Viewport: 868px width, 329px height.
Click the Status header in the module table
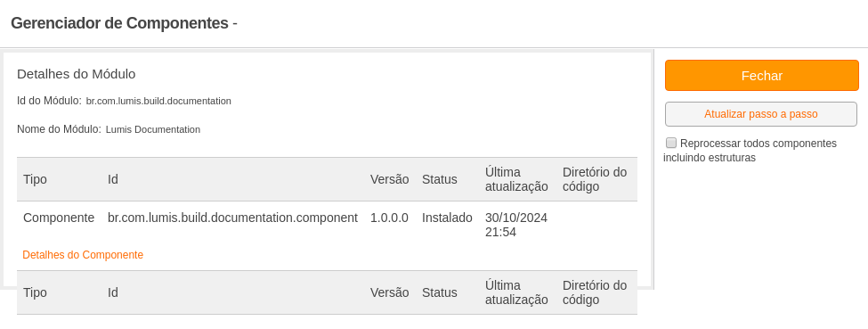click(440, 180)
